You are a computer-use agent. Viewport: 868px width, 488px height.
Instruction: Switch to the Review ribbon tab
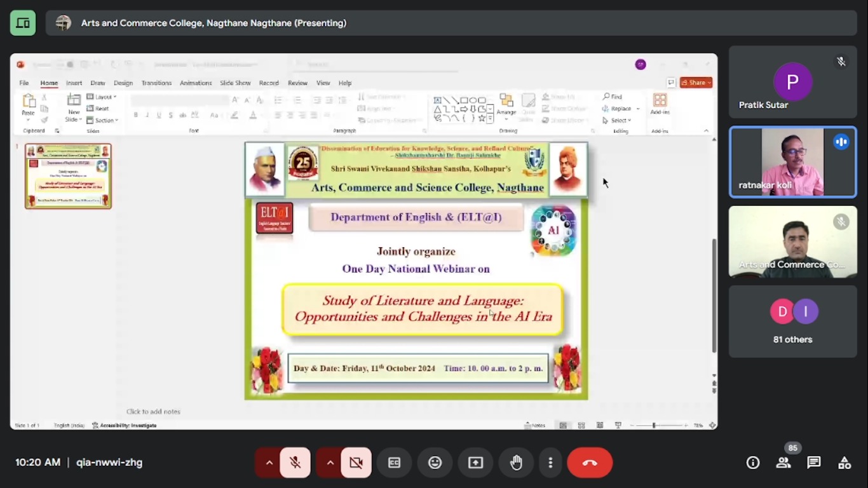pos(297,83)
